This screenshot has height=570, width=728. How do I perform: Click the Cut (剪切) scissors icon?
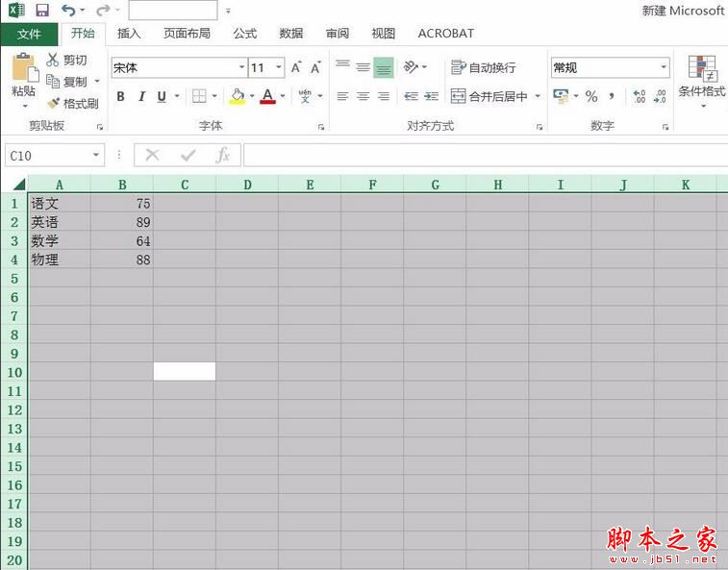click(53, 60)
